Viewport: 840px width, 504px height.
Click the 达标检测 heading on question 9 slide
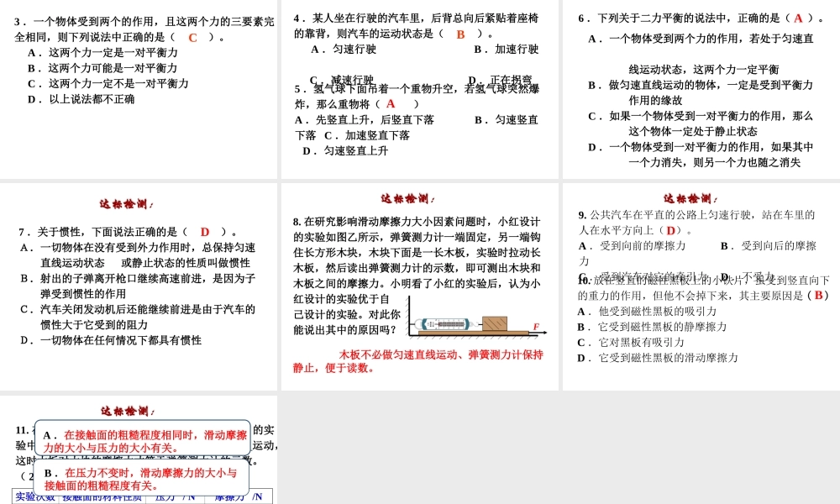tap(690, 199)
